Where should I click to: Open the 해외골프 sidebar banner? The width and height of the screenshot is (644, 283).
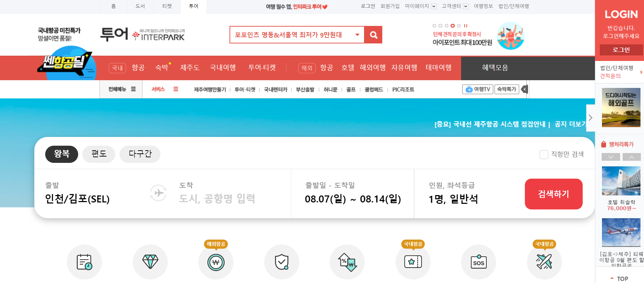(621, 108)
